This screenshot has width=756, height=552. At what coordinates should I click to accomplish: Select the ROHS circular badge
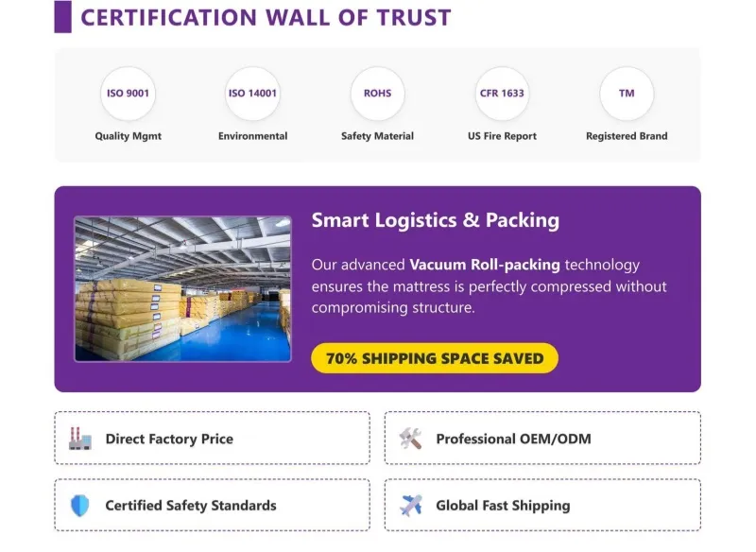click(x=377, y=94)
